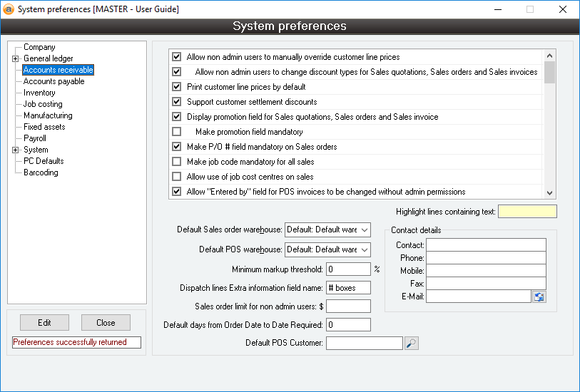Click the Contact name input field
The image size is (580, 392).
pyautogui.click(x=486, y=245)
